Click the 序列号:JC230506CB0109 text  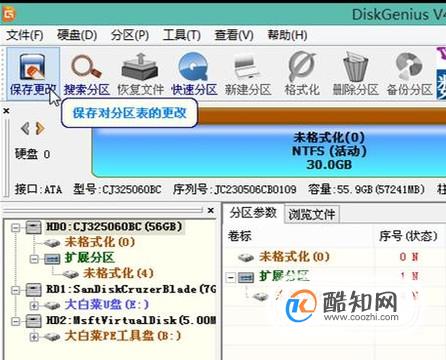click(235, 189)
